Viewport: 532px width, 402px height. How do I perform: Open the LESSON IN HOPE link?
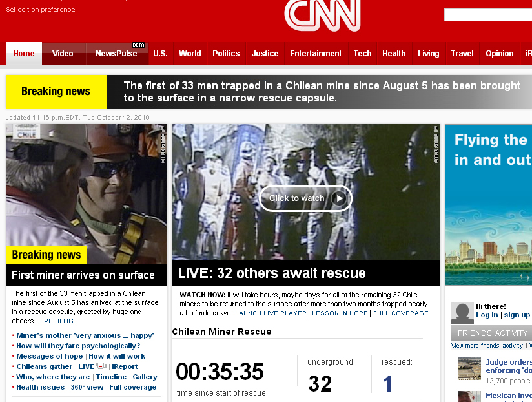340,313
